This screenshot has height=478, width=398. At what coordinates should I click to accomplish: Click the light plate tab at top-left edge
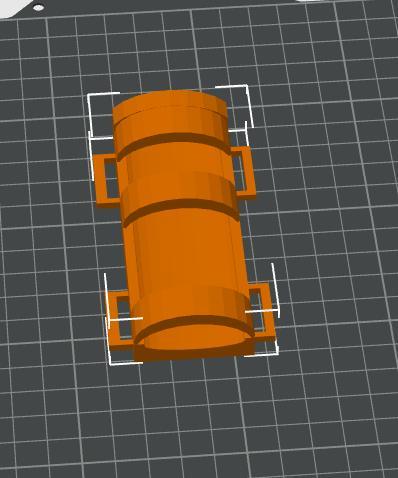pos(17,8)
